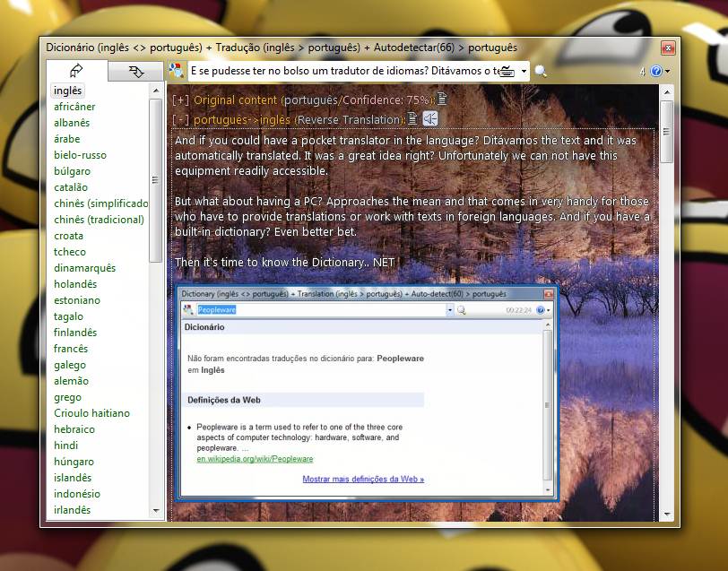Select húngaro language

74,462
